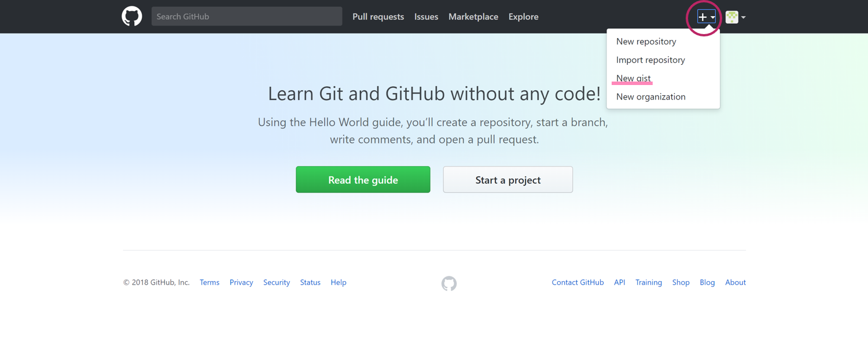Viewport: 868px width, 358px height.
Task: Go to Explore
Action: coord(524,17)
